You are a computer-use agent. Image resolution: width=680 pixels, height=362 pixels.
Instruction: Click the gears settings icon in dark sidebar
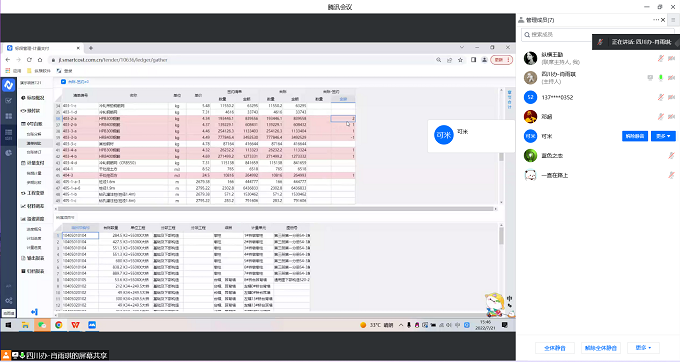(x=8, y=300)
